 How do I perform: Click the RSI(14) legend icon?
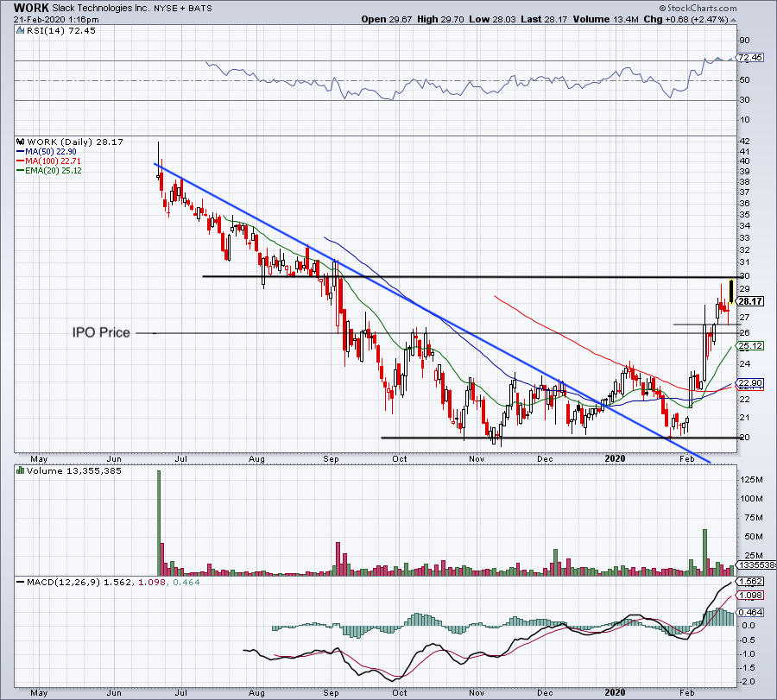click(x=20, y=31)
